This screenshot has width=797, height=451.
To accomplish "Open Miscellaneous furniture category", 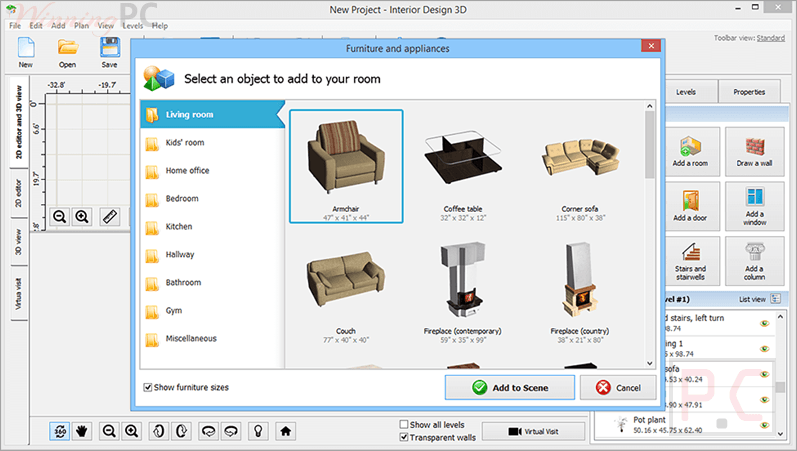I will pyautogui.click(x=212, y=339).
